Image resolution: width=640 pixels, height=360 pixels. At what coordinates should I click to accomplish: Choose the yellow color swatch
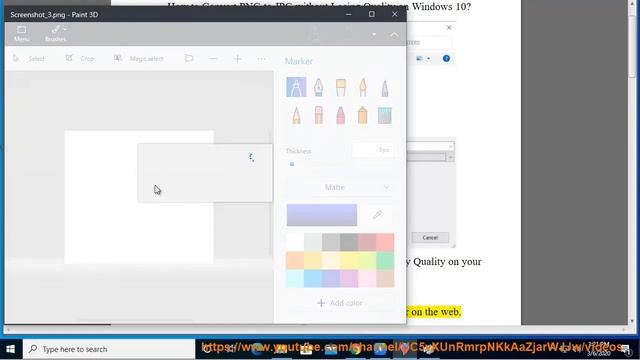(x=349, y=260)
